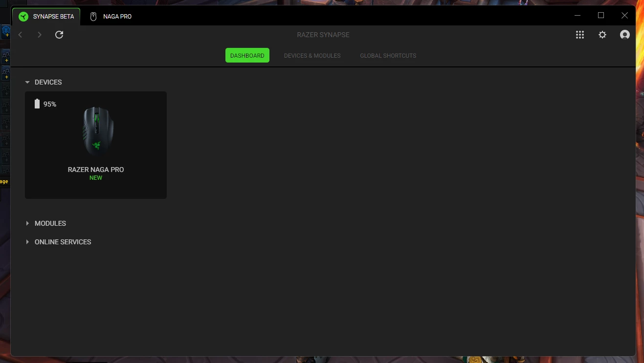Open the Razer Naga Pro device image
Screen dimensions: 644x363
tap(98, 131)
